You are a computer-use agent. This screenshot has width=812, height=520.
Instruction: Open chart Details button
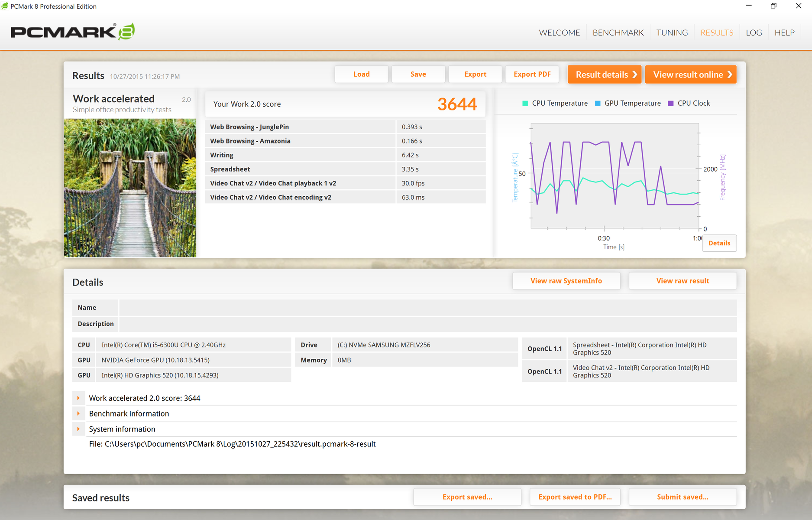[x=719, y=243]
